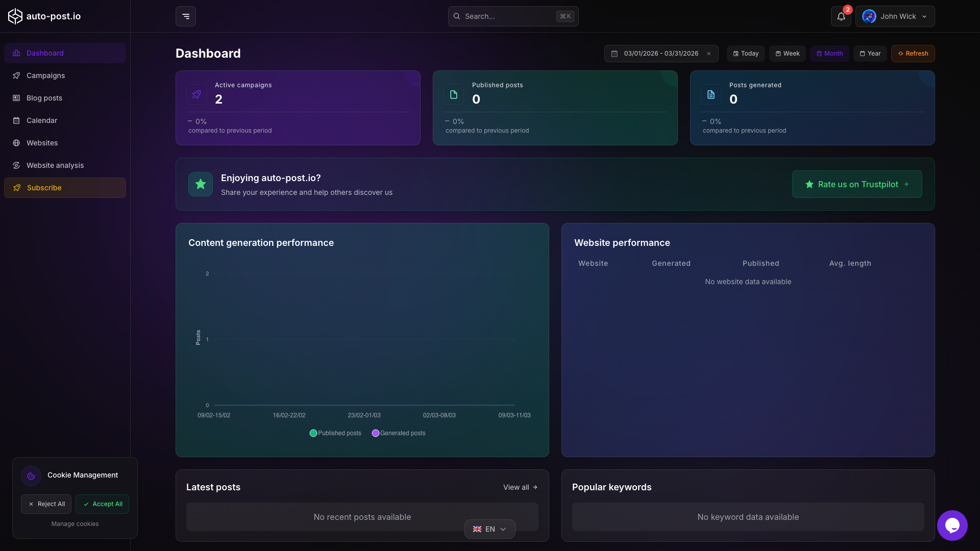Toggle the Generated posts legend entry
980x551 pixels.
(x=398, y=433)
